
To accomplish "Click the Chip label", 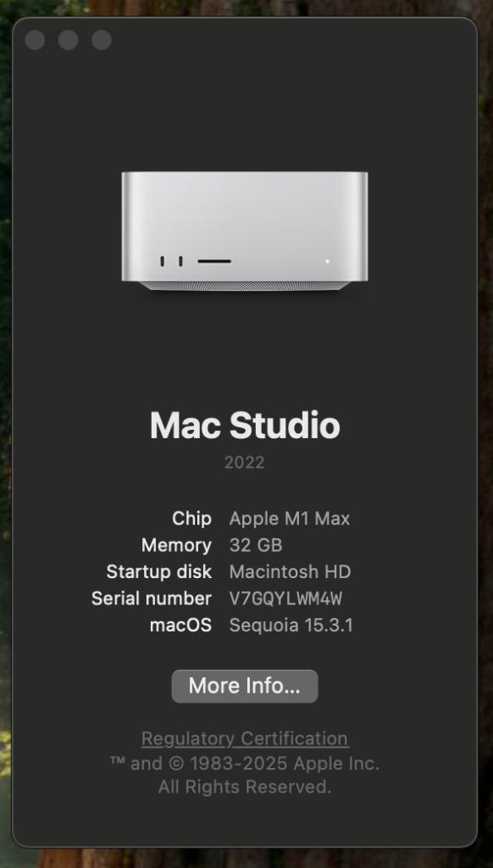I will (x=191, y=519).
